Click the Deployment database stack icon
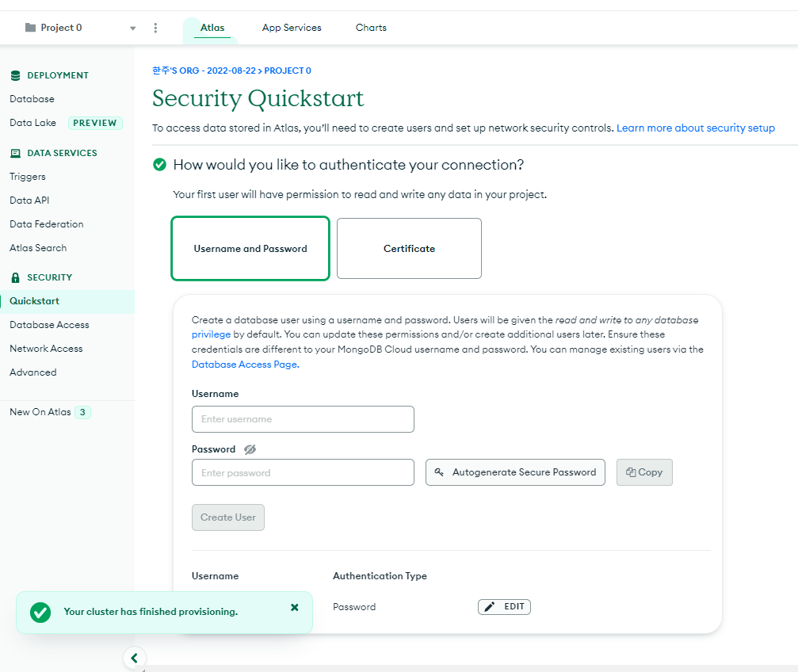The width and height of the screenshot is (798, 672). tap(15, 75)
